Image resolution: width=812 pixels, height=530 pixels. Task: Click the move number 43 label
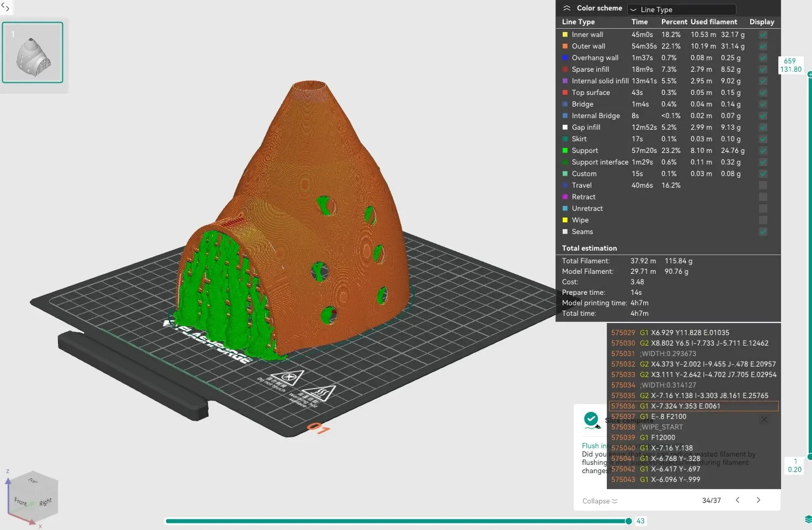click(640, 521)
